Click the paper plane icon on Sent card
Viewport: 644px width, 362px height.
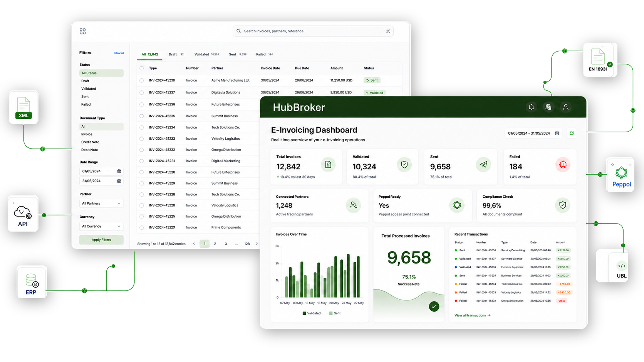tap(483, 165)
